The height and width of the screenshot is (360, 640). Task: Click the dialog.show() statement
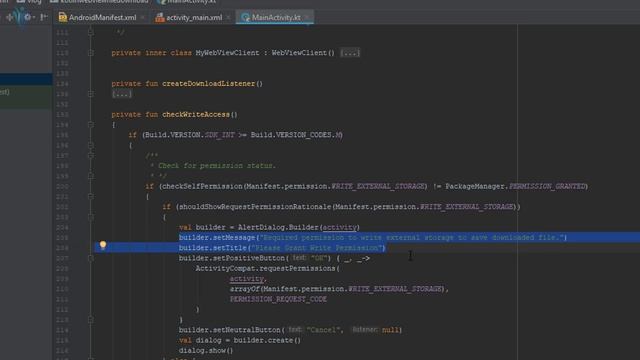[206, 350]
